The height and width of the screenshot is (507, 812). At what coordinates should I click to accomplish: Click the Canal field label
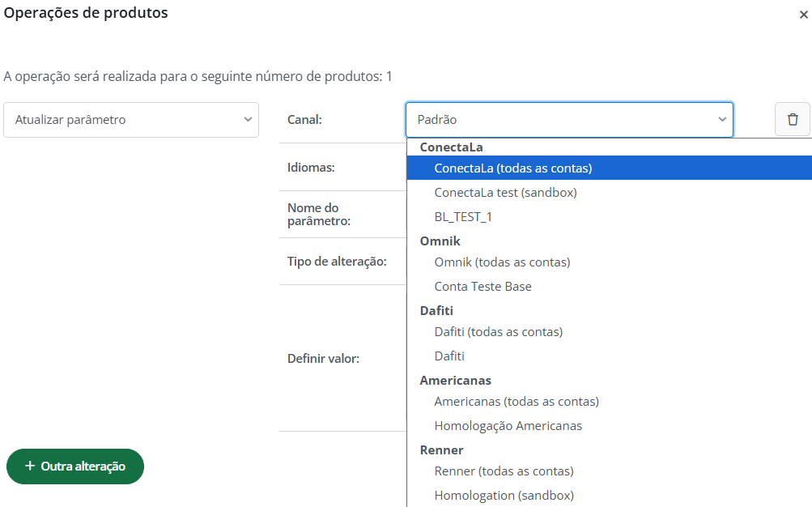point(304,120)
